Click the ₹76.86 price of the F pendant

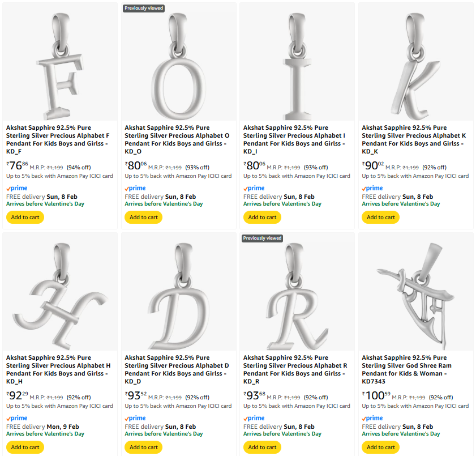(x=17, y=166)
